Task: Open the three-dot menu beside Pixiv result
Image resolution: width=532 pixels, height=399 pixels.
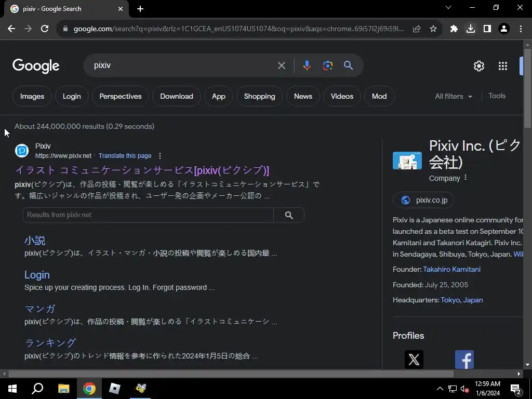Action: [160, 156]
